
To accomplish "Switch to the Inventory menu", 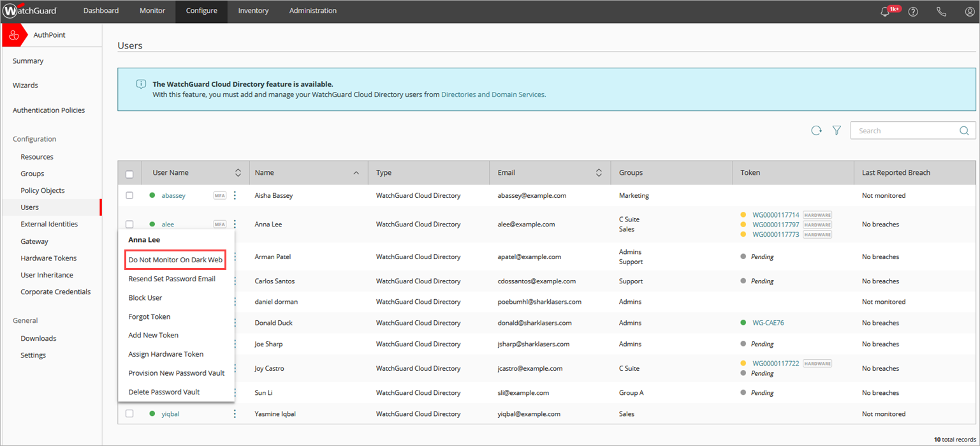I will [253, 11].
